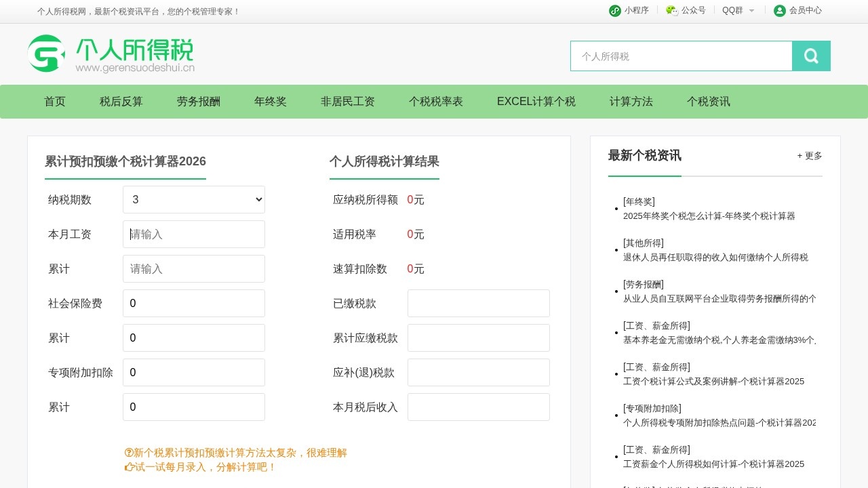The height and width of the screenshot is (488, 868).
Task: Open the 个税资讯 menu item
Action: coord(708,101)
